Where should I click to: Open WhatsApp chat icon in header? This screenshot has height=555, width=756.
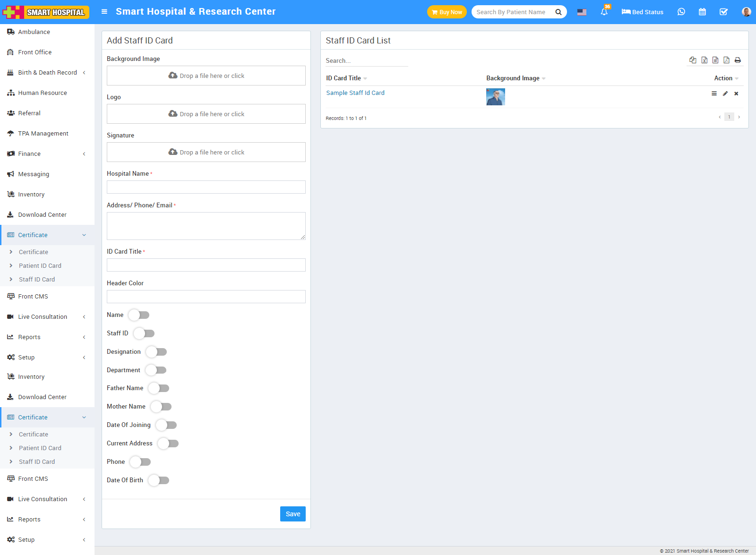tap(681, 12)
